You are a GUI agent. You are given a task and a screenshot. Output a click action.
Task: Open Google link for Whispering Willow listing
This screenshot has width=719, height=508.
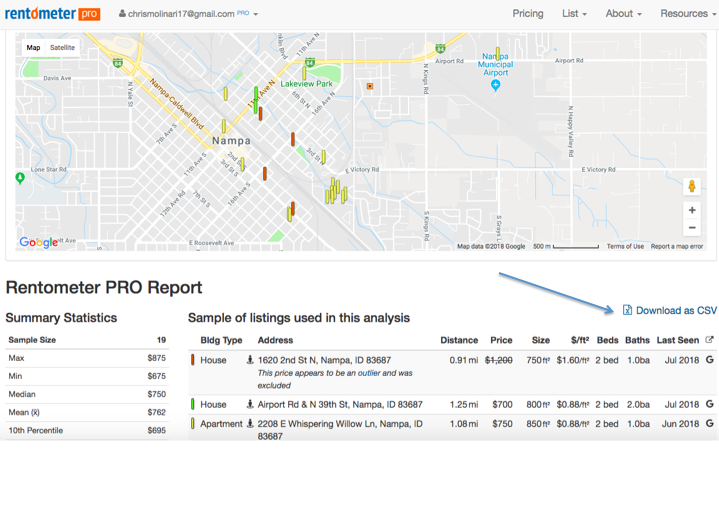click(709, 423)
